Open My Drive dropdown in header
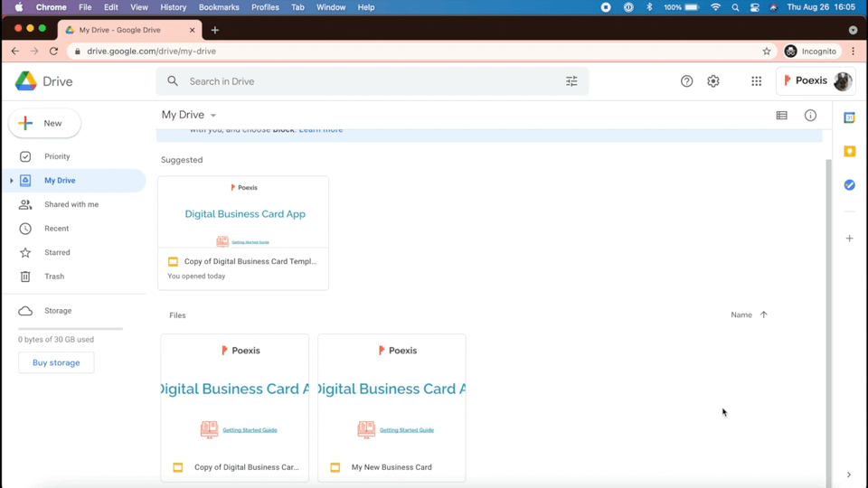Image resolution: width=868 pixels, height=488 pixels. (189, 115)
